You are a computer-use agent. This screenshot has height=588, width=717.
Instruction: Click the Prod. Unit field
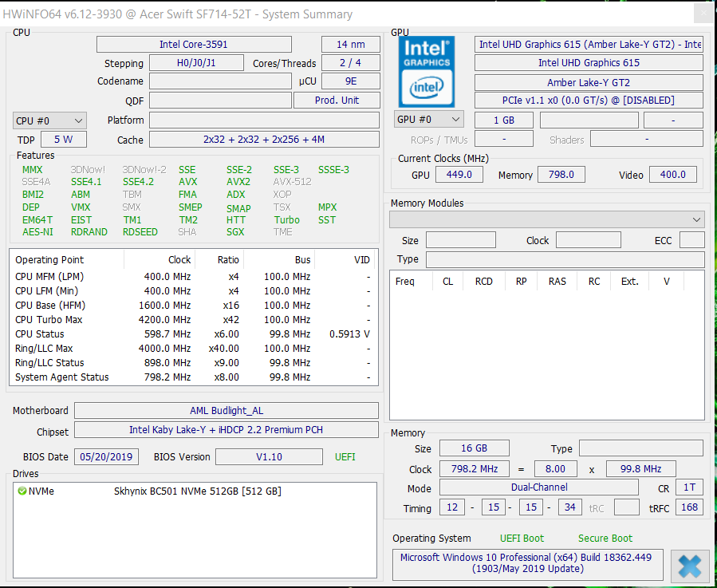[337, 101]
